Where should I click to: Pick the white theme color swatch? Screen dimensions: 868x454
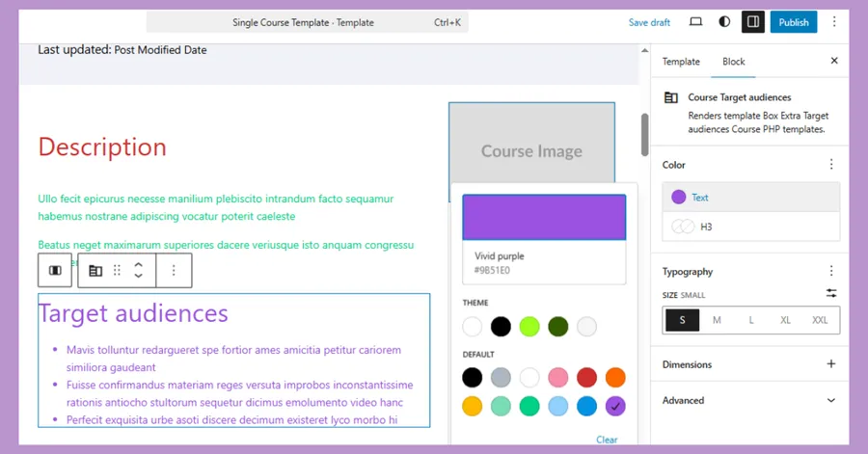[473, 326]
